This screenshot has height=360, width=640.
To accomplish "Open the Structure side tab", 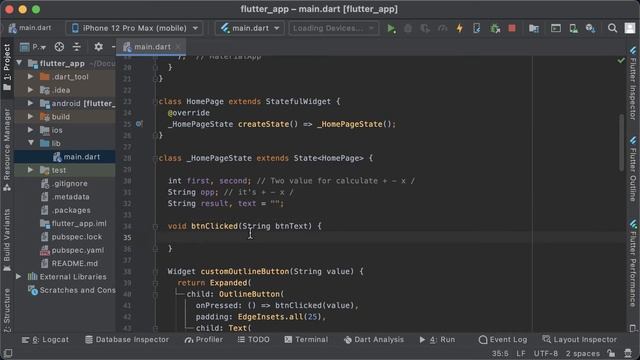I will [7, 310].
